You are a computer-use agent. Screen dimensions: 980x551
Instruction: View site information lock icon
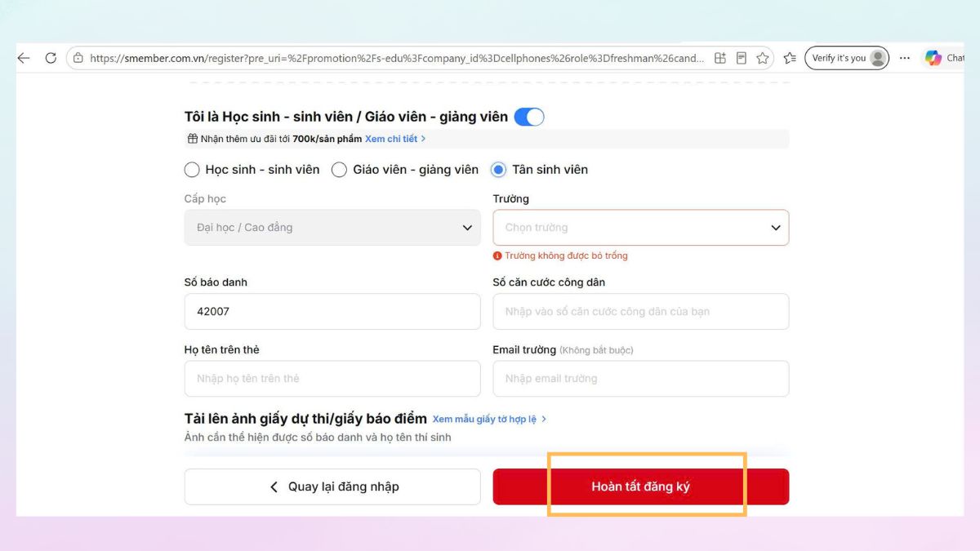(78, 58)
